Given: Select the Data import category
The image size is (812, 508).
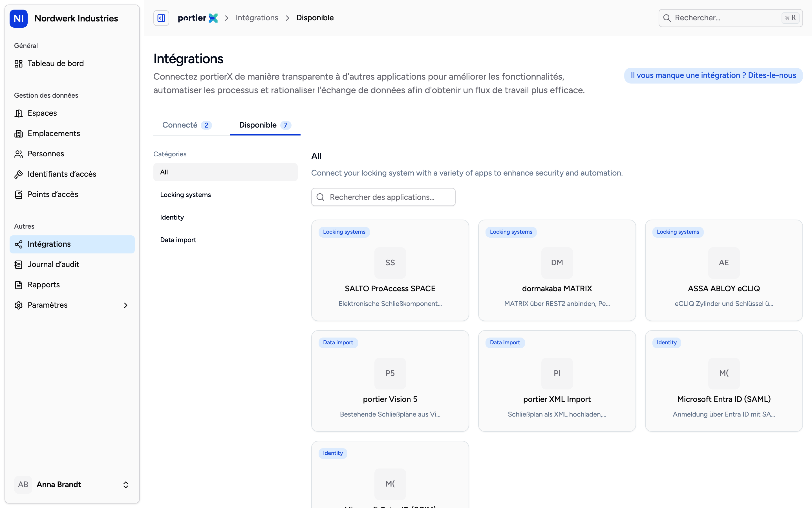Looking at the screenshot, I should point(226,240).
